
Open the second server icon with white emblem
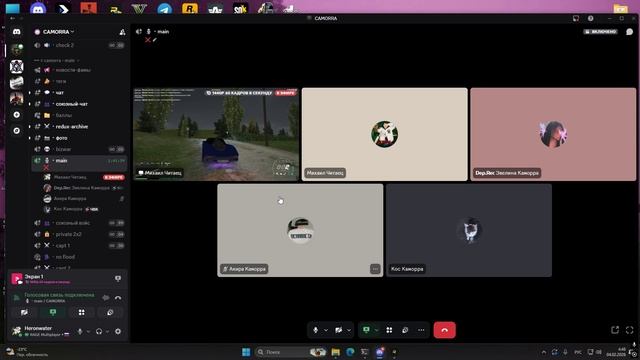[x=17, y=66]
